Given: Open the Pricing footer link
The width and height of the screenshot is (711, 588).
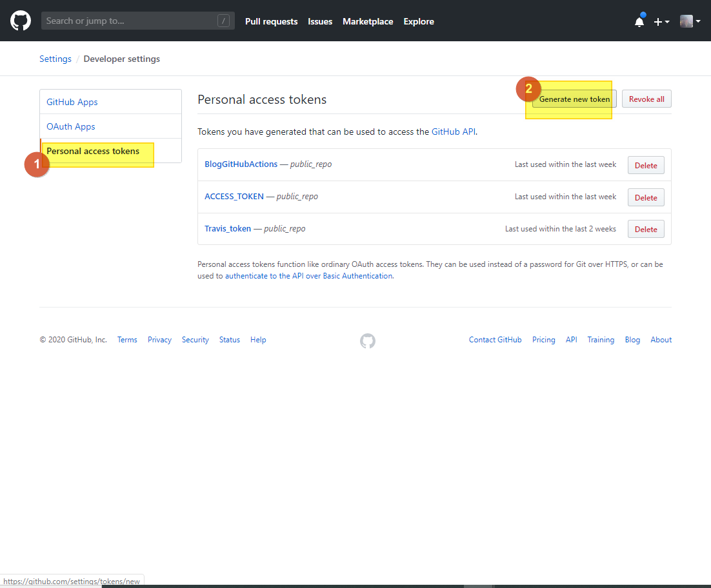Looking at the screenshot, I should 544,340.
